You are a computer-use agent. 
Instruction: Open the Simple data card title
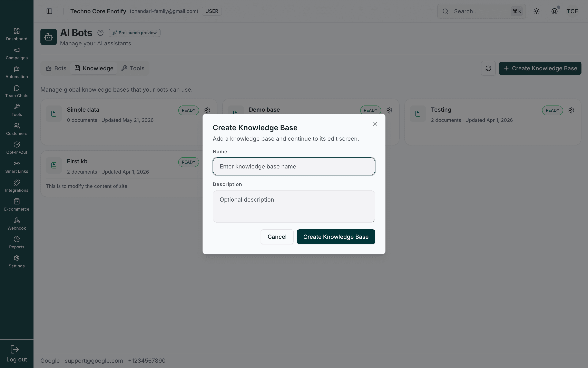click(83, 110)
